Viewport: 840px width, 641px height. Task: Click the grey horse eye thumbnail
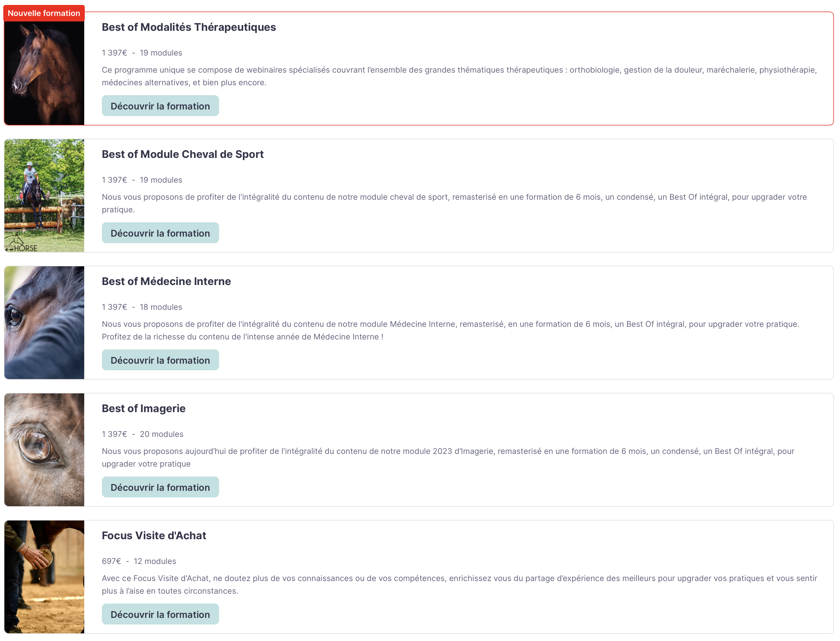[x=44, y=450]
